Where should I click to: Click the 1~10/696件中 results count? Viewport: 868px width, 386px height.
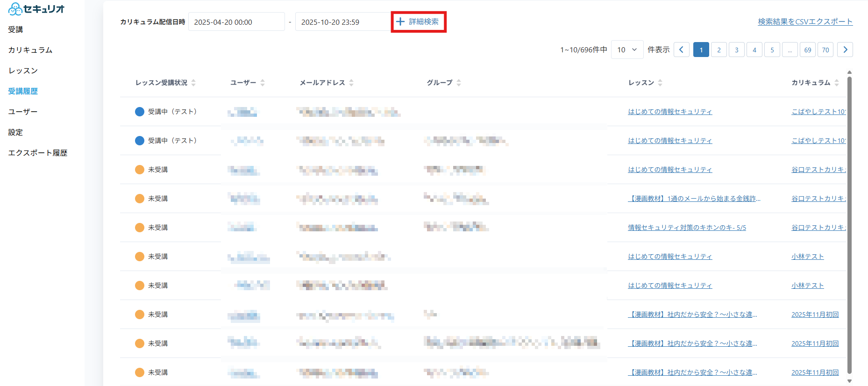click(583, 50)
